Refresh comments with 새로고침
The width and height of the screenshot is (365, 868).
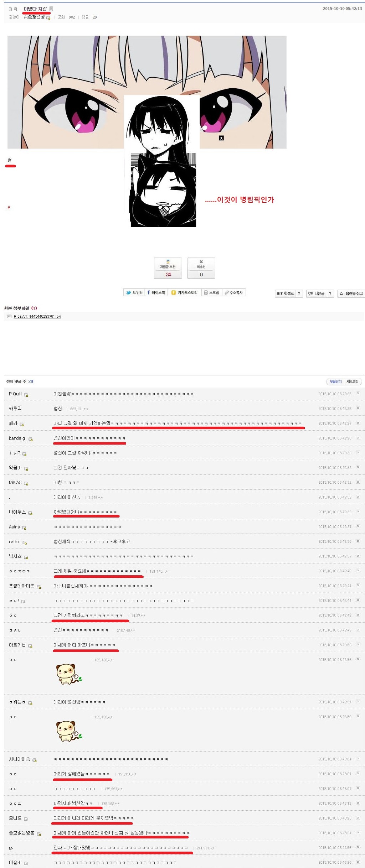pos(353,381)
